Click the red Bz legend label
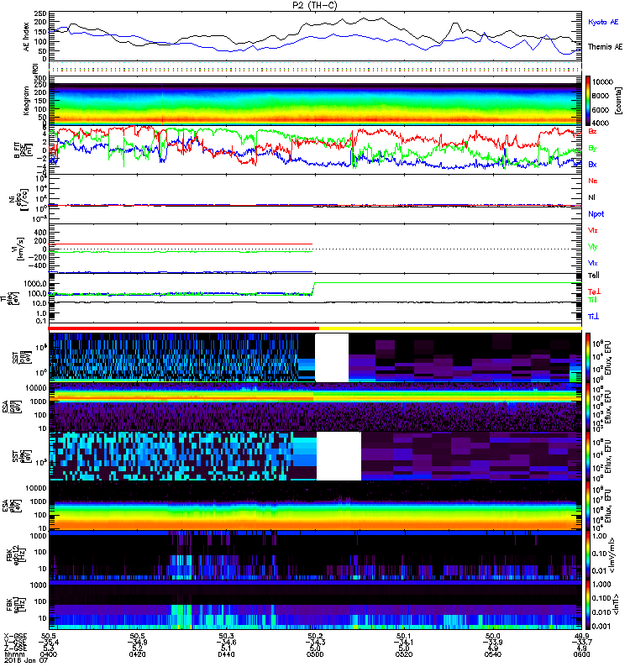 (x=592, y=132)
